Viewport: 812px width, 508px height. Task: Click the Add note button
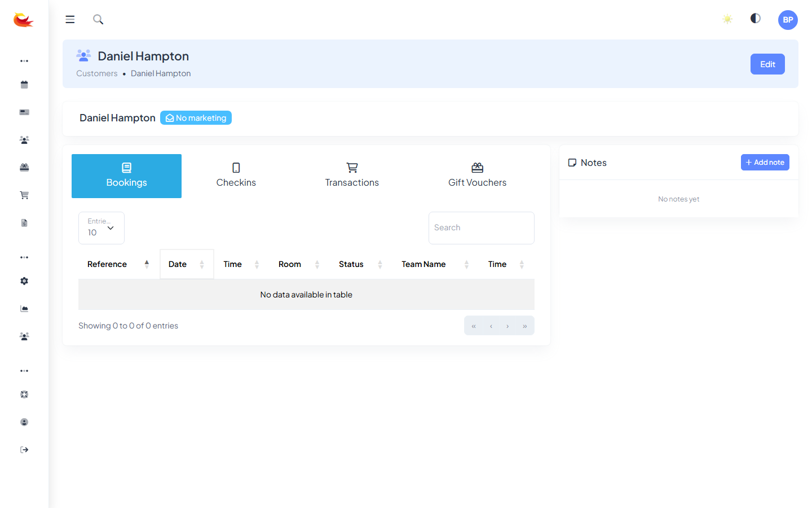point(765,163)
